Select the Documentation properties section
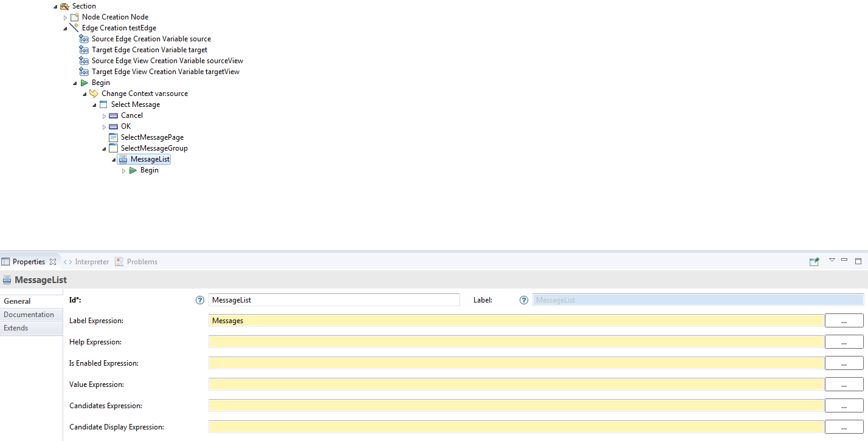The image size is (868, 441). pos(29,315)
